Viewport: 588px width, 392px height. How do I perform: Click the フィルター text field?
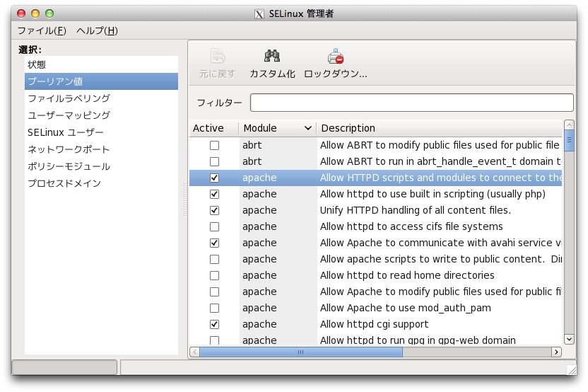click(412, 103)
